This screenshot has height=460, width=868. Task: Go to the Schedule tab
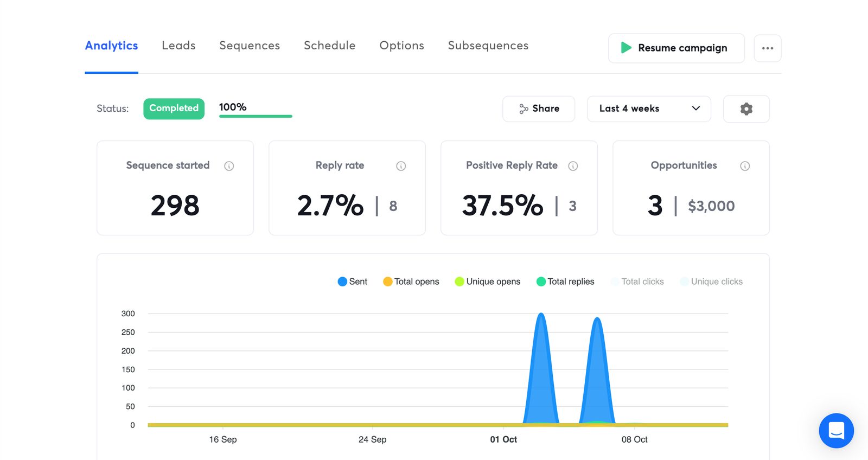tap(329, 46)
